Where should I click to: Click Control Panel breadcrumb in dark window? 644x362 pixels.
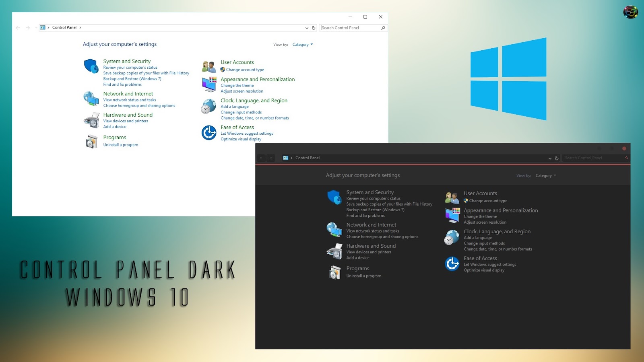click(308, 158)
